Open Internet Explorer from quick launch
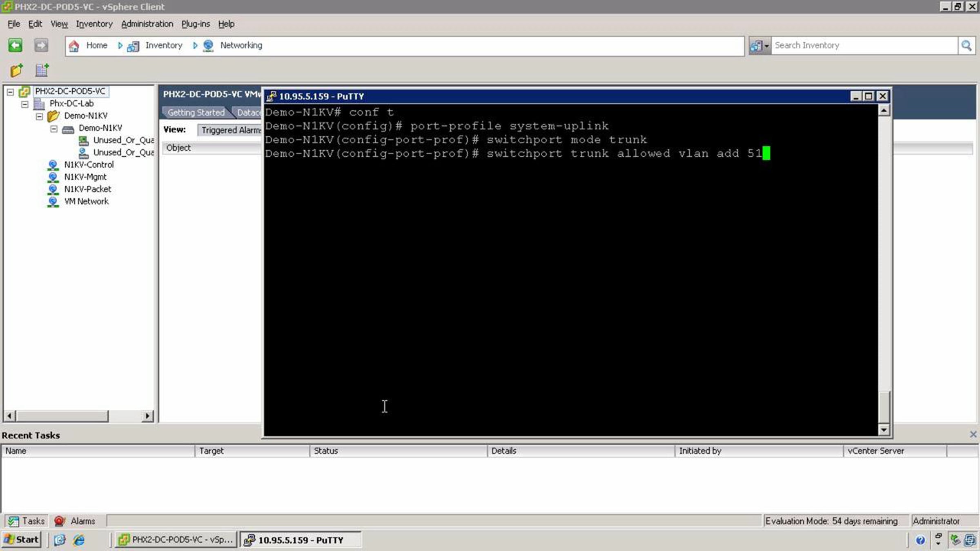980x551 pixels. point(79,540)
